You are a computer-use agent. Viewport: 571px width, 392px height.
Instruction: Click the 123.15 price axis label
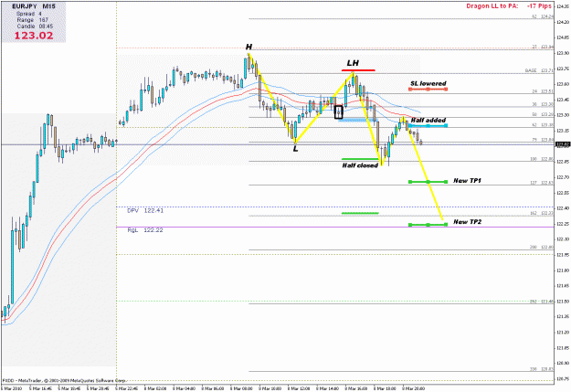[x=563, y=131]
